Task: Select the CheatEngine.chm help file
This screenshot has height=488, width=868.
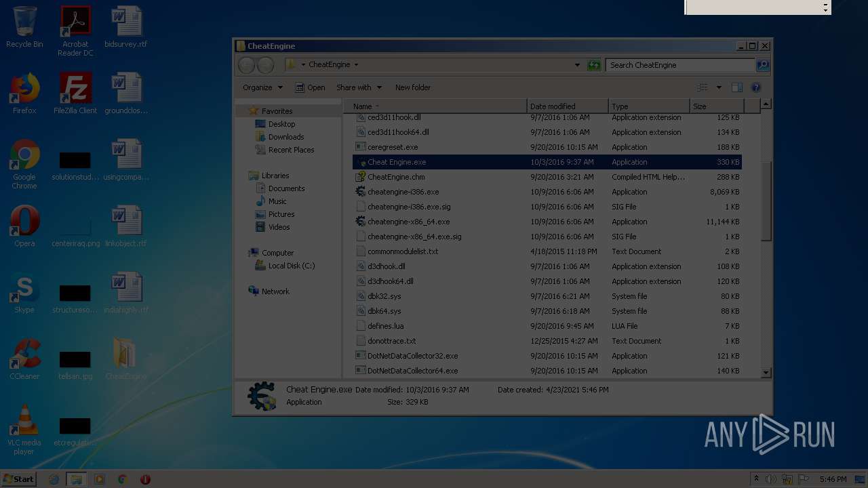Action: [x=390, y=177]
